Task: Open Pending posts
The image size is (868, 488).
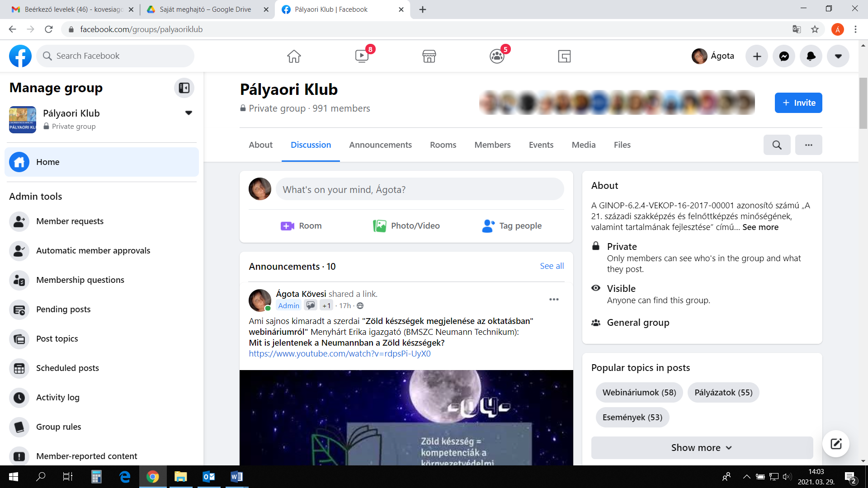Action: pyautogui.click(x=102, y=310)
